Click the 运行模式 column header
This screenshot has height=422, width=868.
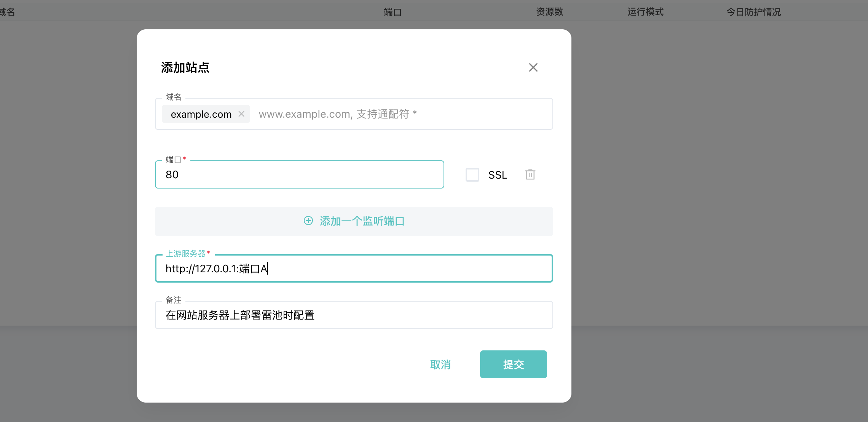[x=645, y=12]
